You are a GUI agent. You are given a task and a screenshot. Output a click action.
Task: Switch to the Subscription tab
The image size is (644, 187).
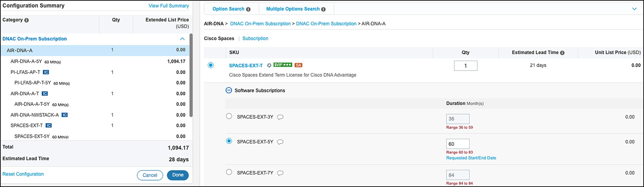click(x=255, y=39)
